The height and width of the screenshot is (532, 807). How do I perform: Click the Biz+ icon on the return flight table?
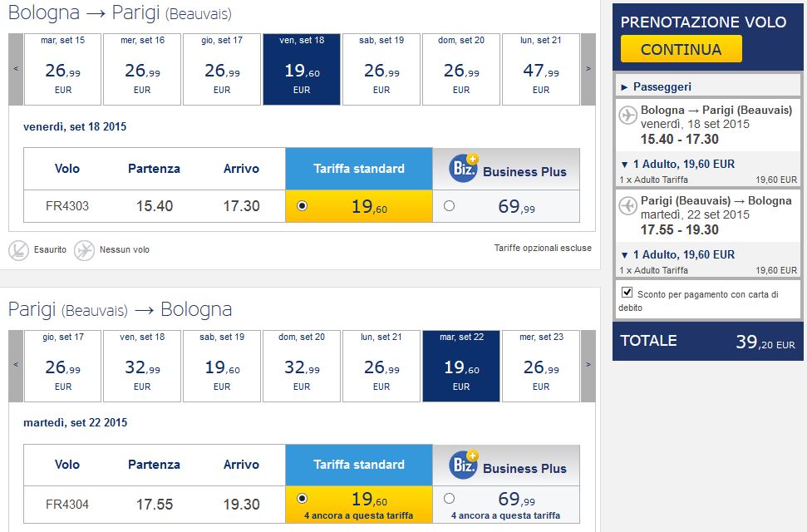tap(462, 465)
